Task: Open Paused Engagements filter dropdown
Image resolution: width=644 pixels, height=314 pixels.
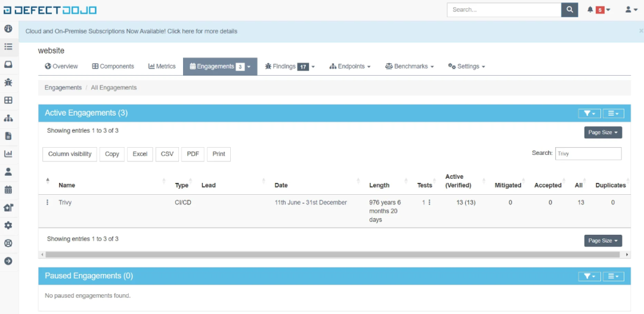Action: click(x=589, y=276)
